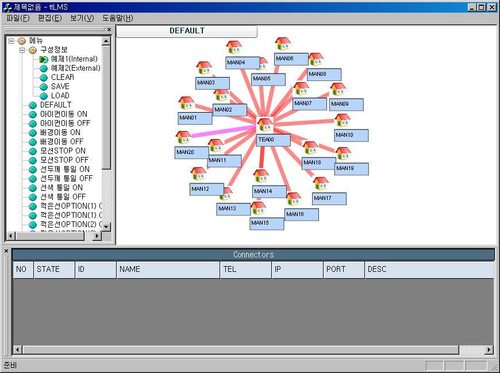
Task: Choose 모션STOP ON in tree
Action: (63, 151)
